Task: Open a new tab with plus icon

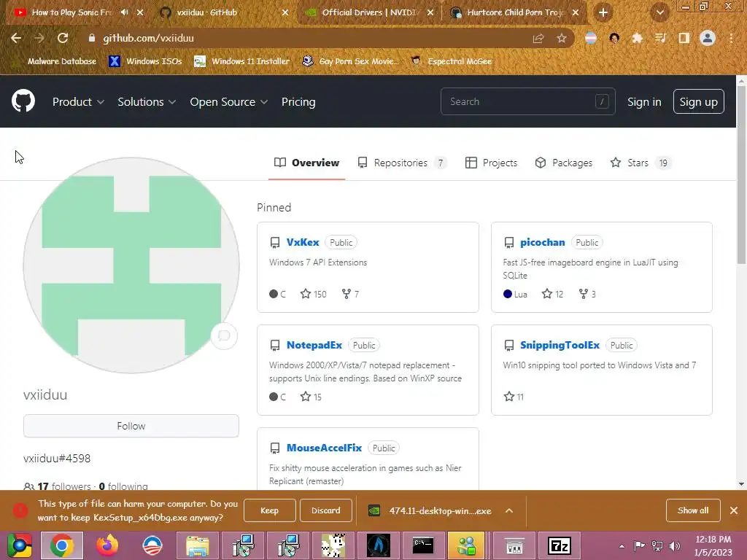Action: (603, 12)
